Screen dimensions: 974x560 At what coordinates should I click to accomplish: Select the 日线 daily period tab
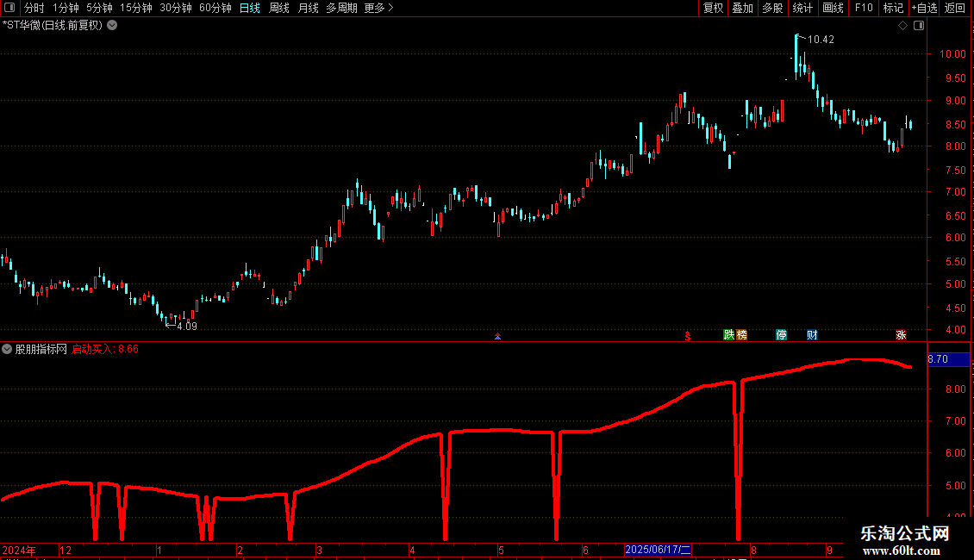tap(250, 8)
